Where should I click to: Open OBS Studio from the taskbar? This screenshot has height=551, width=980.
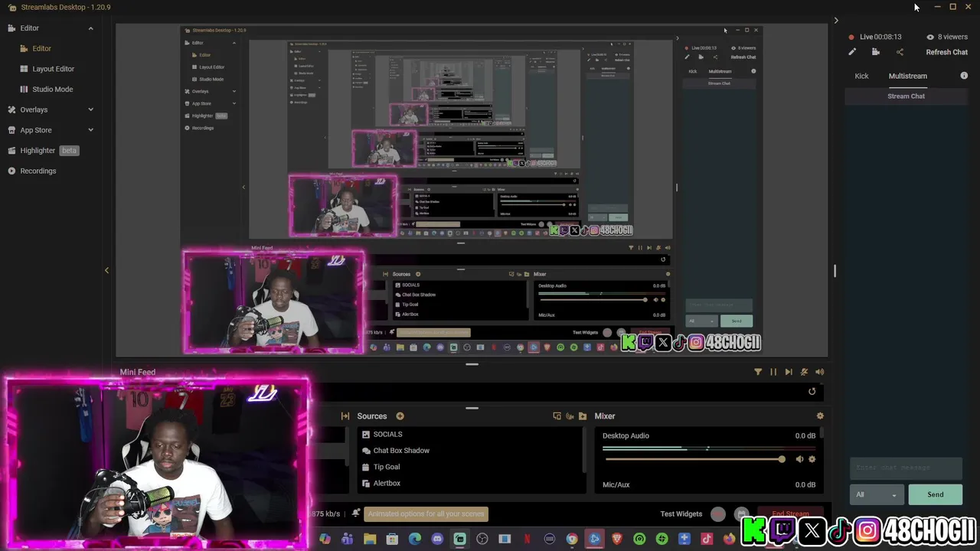pyautogui.click(x=482, y=539)
